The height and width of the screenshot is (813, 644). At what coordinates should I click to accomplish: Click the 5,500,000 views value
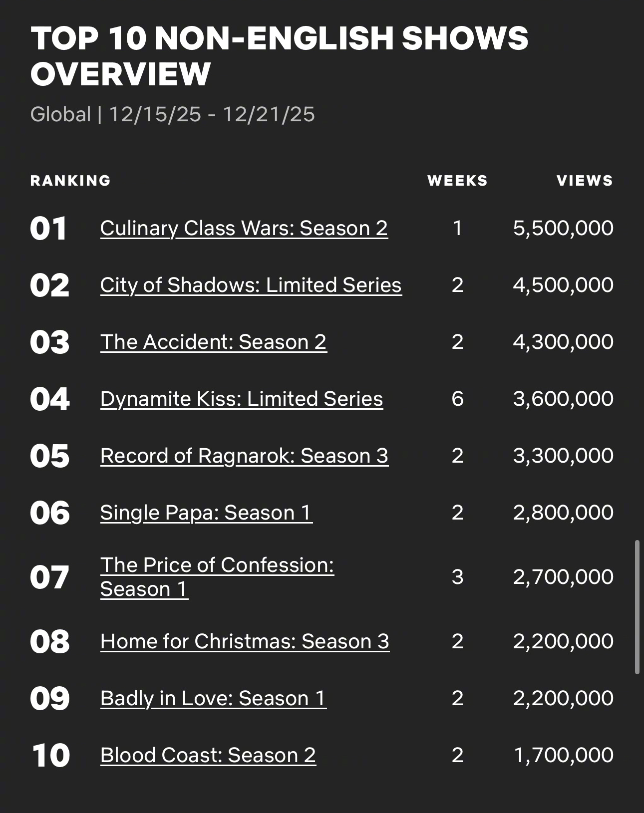pyautogui.click(x=563, y=228)
